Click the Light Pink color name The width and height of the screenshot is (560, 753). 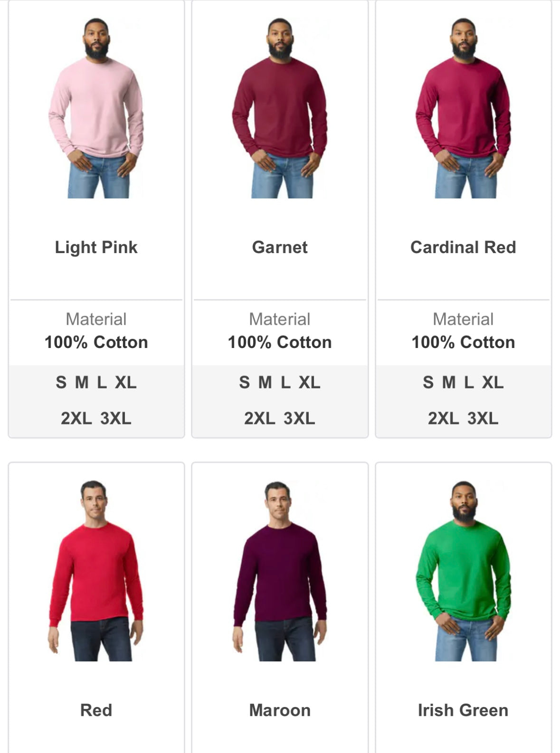(x=96, y=247)
